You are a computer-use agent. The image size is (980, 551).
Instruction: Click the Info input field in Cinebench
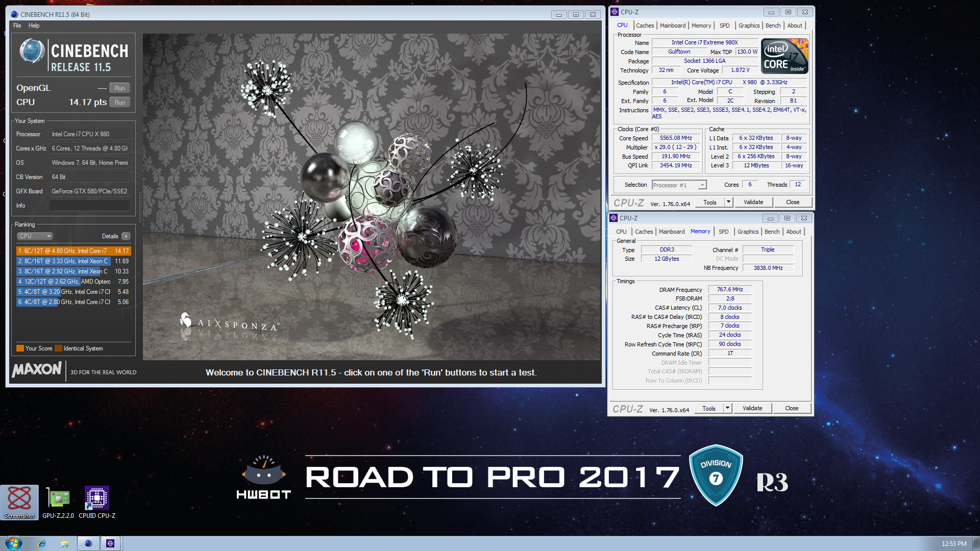tap(89, 206)
